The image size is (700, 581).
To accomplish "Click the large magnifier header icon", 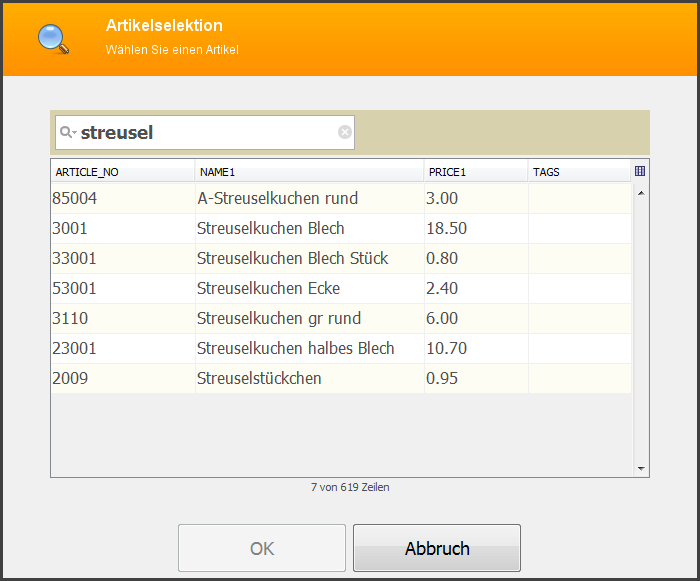I will click(x=54, y=39).
